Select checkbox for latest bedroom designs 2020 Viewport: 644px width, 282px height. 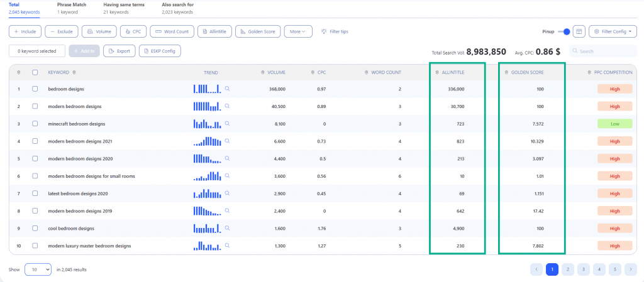[35, 193]
